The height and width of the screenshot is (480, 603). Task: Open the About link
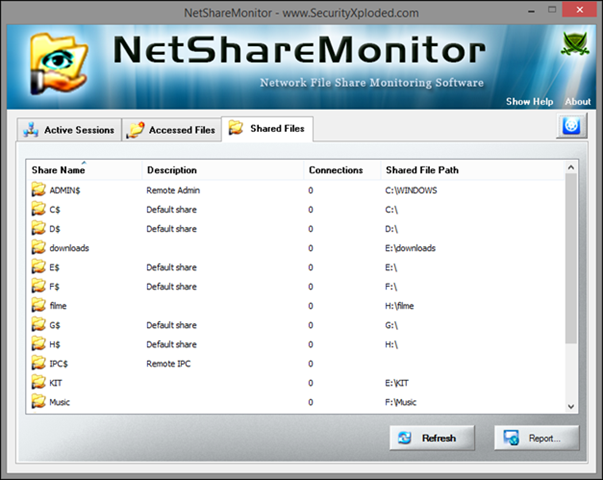click(578, 102)
